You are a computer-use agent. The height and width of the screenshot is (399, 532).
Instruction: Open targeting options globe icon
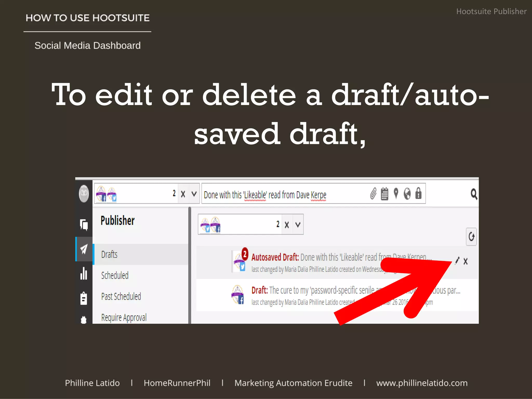pos(407,194)
